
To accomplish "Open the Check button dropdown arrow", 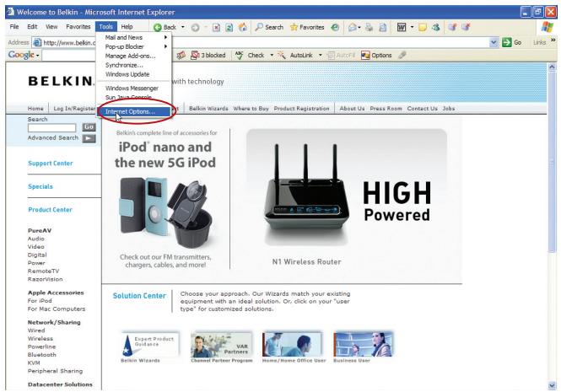I will click(272, 55).
